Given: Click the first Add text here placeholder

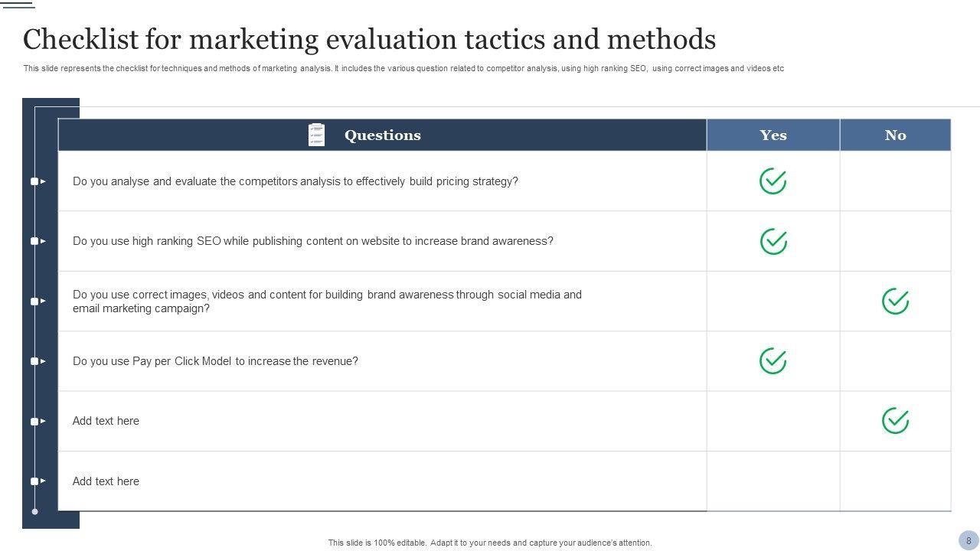Looking at the screenshot, I should [x=106, y=421].
